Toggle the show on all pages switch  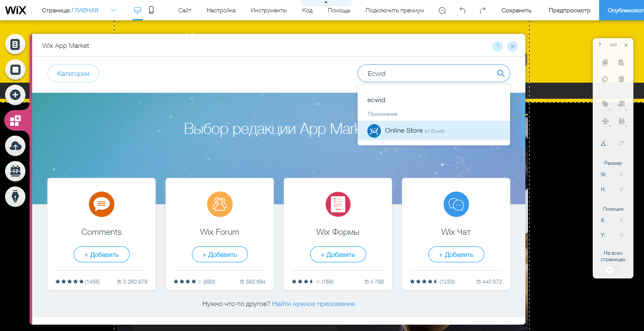tap(613, 270)
